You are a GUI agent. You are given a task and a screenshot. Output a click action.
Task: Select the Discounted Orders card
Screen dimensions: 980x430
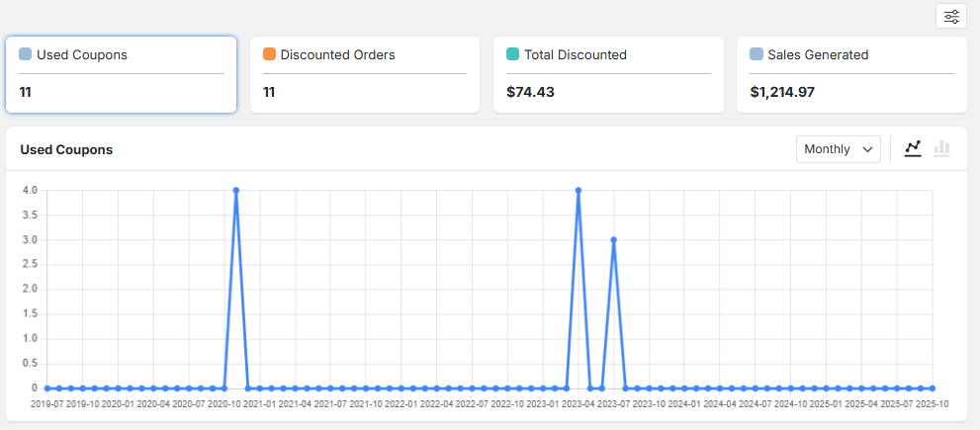pyautogui.click(x=364, y=75)
